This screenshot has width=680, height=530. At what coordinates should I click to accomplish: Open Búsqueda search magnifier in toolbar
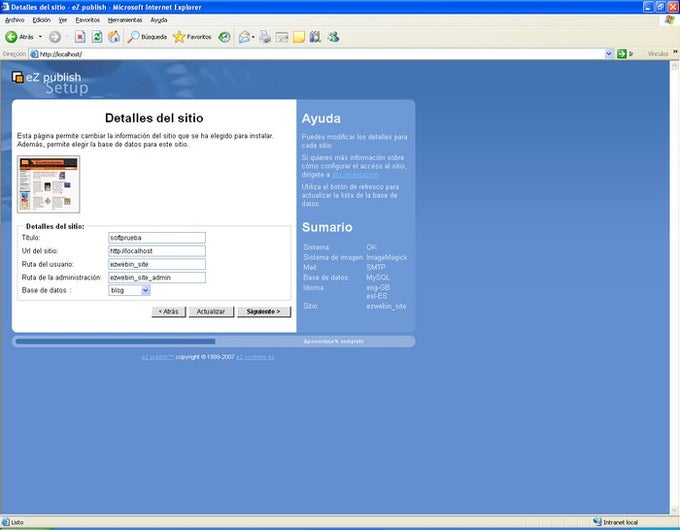(147, 37)
